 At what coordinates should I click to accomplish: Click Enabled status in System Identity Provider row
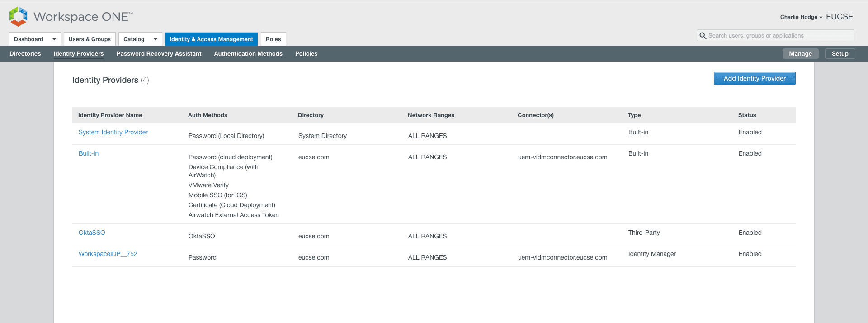click(750, 133)
